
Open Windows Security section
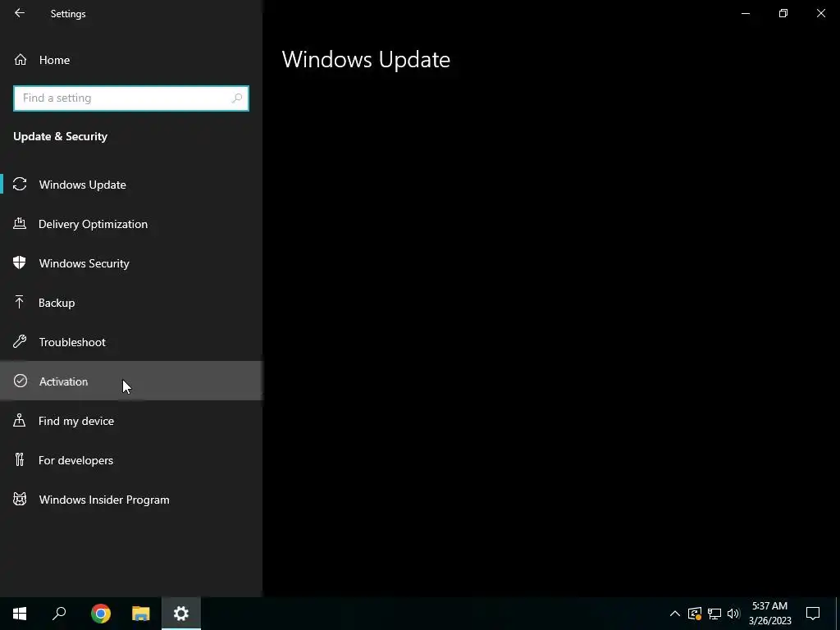(131, 263)
